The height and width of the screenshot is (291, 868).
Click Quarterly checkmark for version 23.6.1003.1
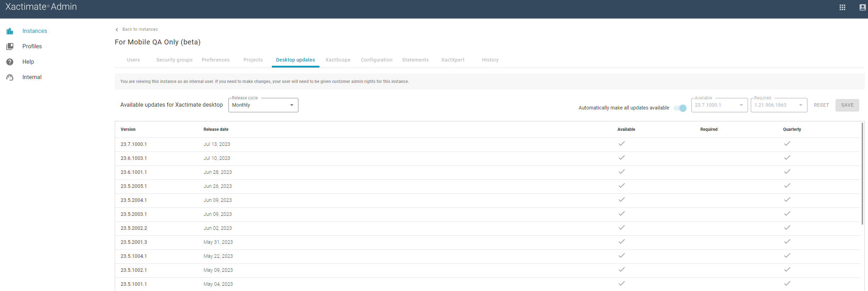click(x=787, y=158)
